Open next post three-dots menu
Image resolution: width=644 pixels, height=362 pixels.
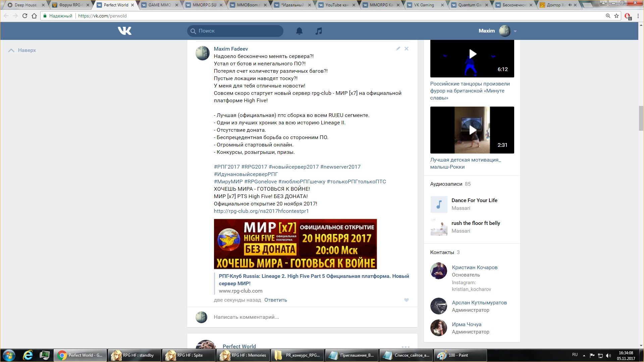point(406,347)
